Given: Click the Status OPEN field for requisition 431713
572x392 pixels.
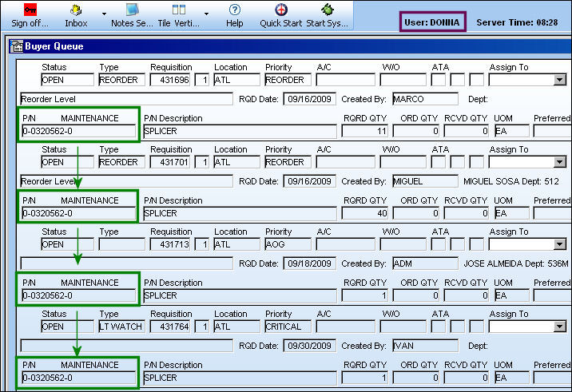Looking at the screenshot, I should (x=67, y=244).
